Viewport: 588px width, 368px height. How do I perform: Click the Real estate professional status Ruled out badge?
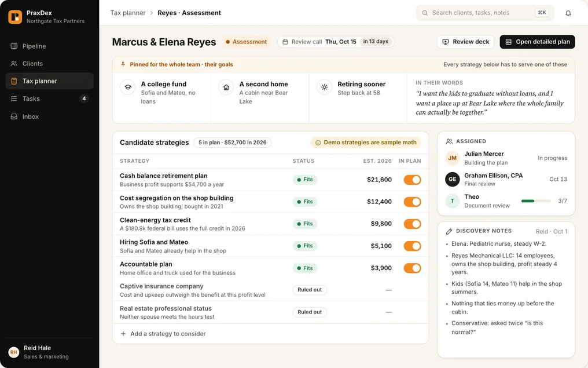310,312
